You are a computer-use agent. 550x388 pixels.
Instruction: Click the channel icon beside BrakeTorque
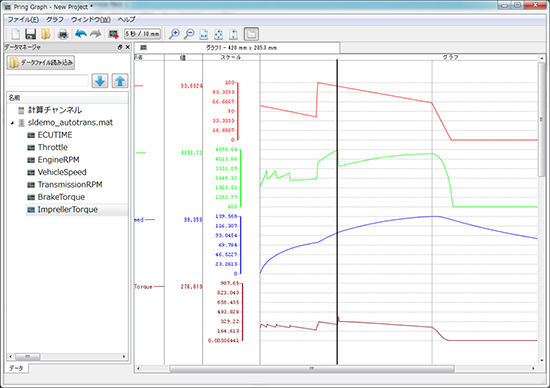pyautogui.click(x=31, y=197)
